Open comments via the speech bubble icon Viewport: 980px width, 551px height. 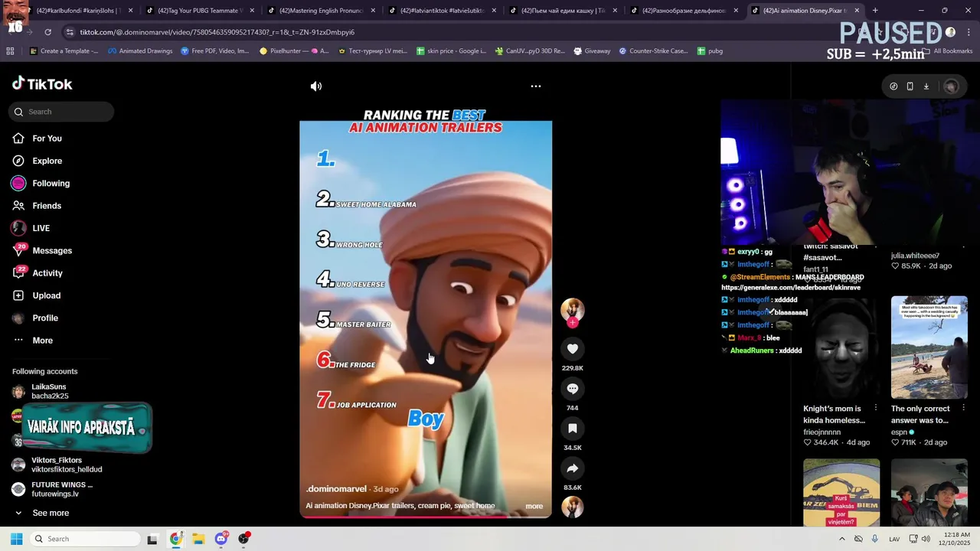pyautogui.click(x=573, y=389)
